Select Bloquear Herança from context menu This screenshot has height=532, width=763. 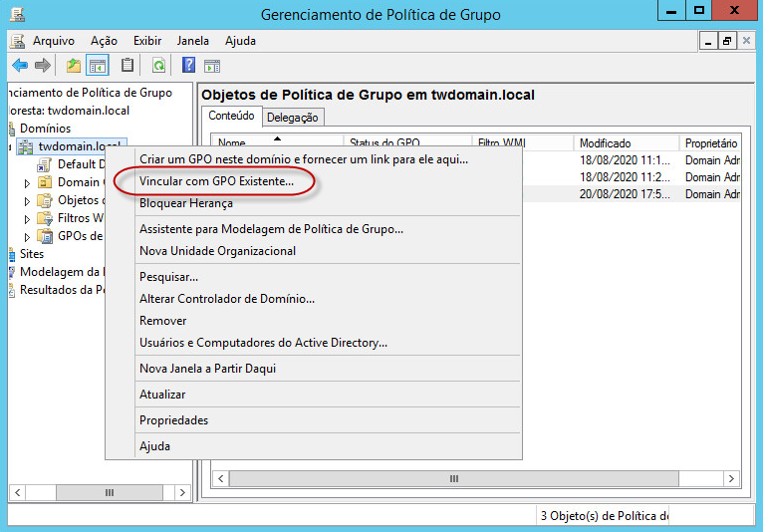pos(186,203)
